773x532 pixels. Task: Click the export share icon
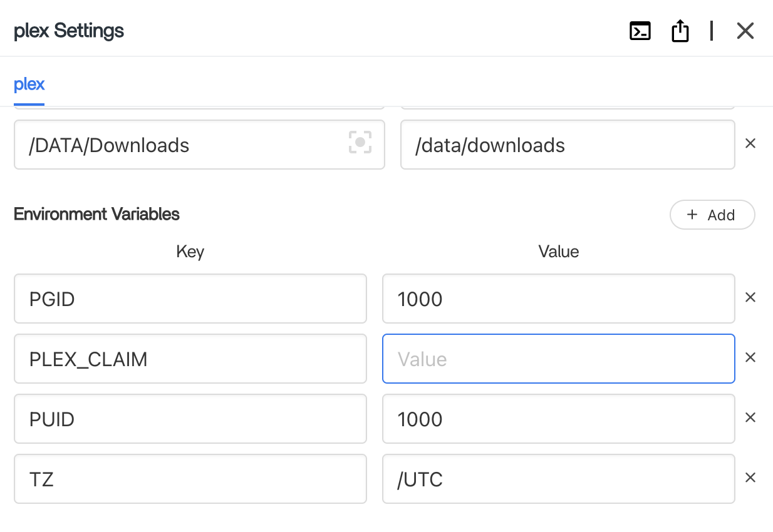point(680,30)
